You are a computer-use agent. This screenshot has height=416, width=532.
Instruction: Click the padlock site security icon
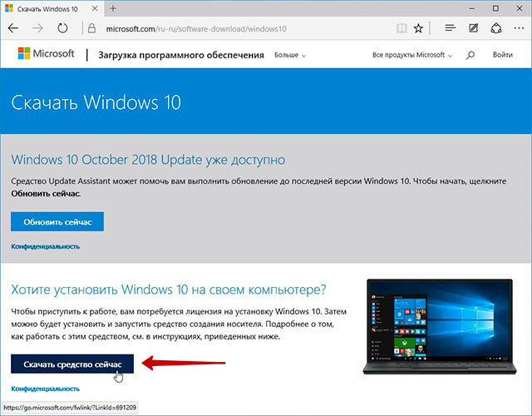point(91,28)
